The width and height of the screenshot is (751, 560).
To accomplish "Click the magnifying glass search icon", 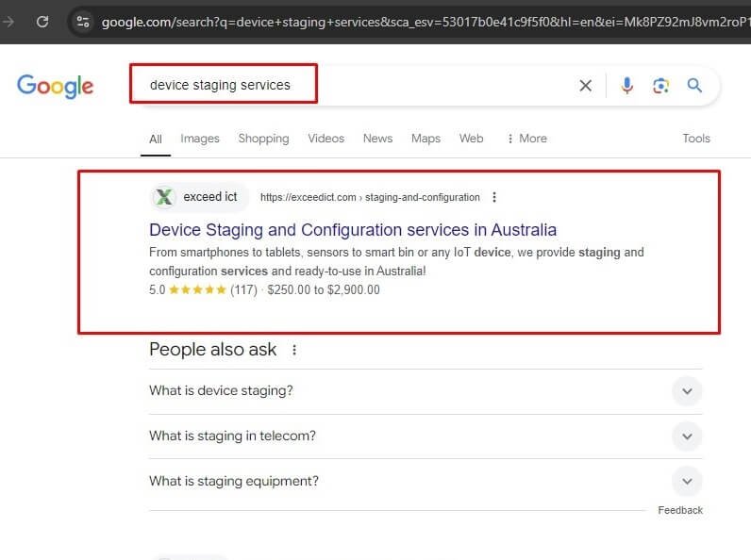I will 694,86.
